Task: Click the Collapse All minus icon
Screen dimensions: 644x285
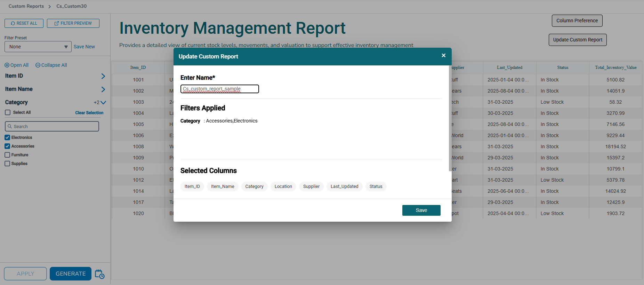Action: tap(38, 65)
